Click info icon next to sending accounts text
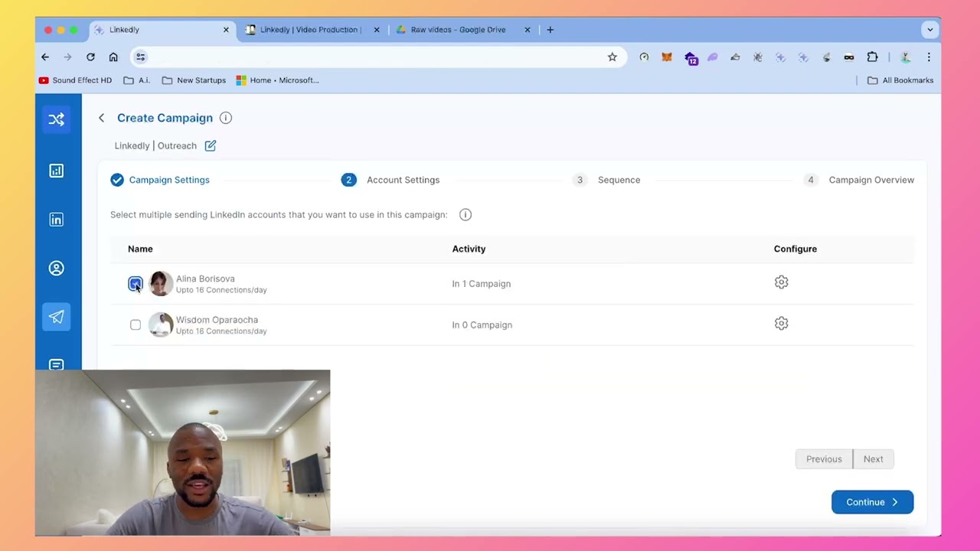The image size is (980, 551). point(465,215)
